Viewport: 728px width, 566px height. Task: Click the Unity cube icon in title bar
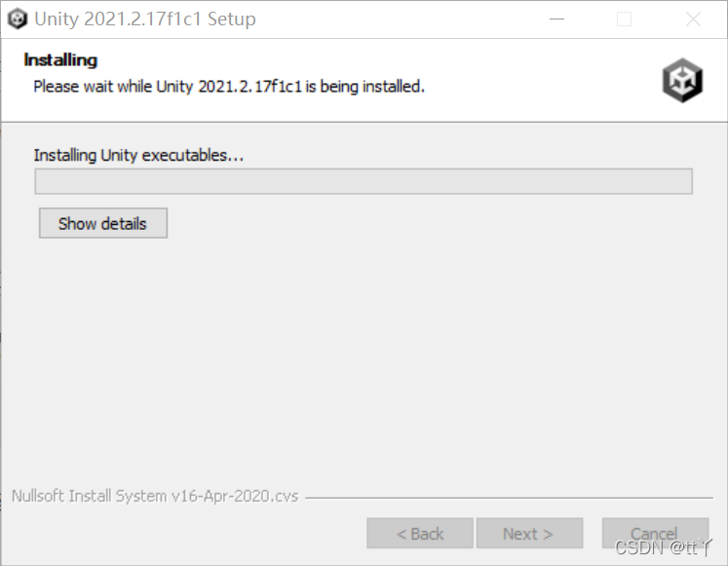[x=18, y=19]
